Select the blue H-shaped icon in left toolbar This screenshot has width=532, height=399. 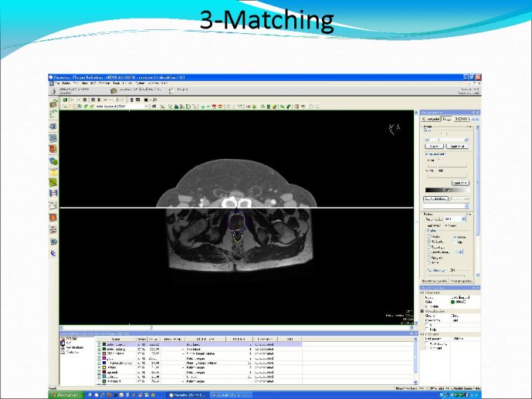coord(53,194)
